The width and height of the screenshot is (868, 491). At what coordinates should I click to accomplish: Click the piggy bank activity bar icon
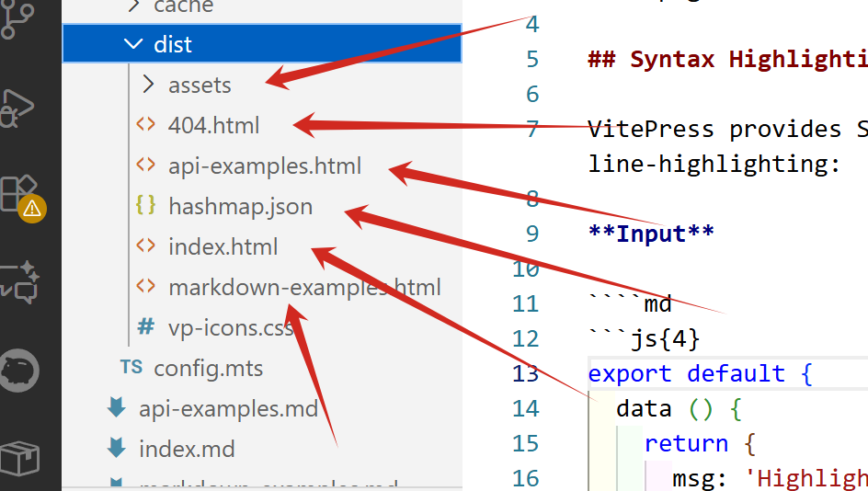coord(20,368)
